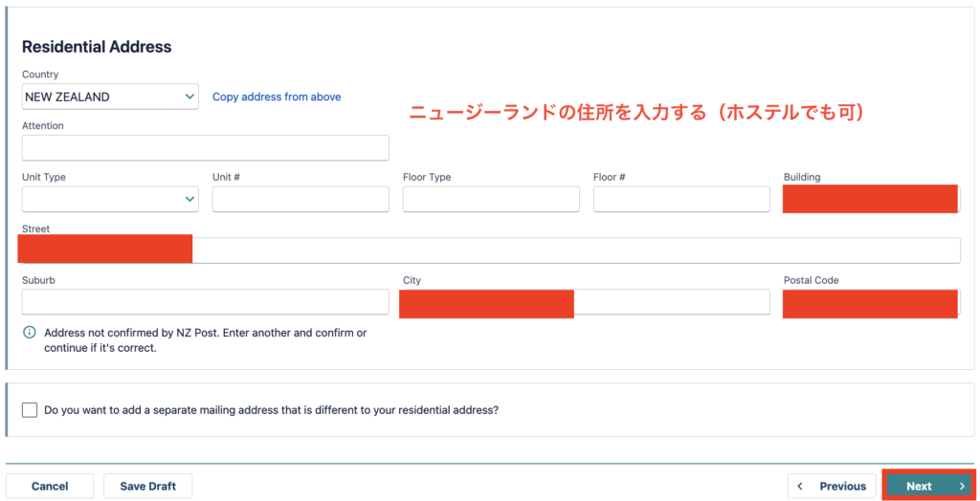980x501 pixels.
Task: Click the City input field
Action: pyautogui.click(x=587, y=302)
